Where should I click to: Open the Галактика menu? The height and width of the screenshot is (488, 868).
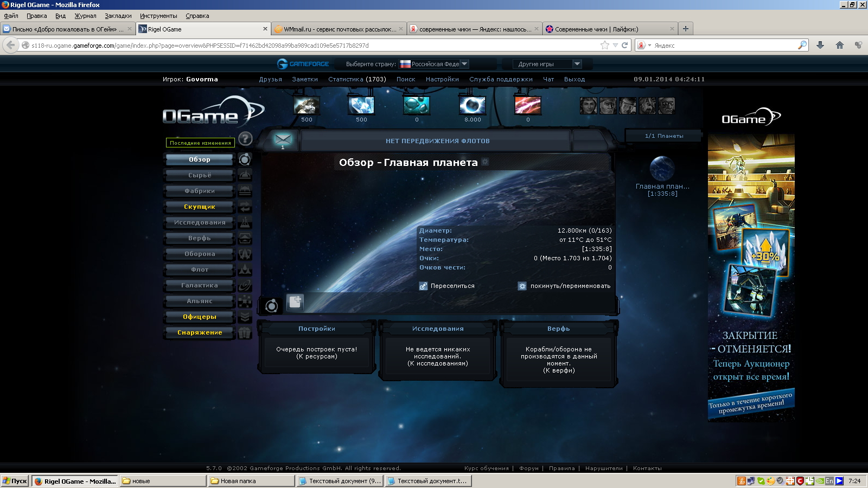[x=200, y=285]
